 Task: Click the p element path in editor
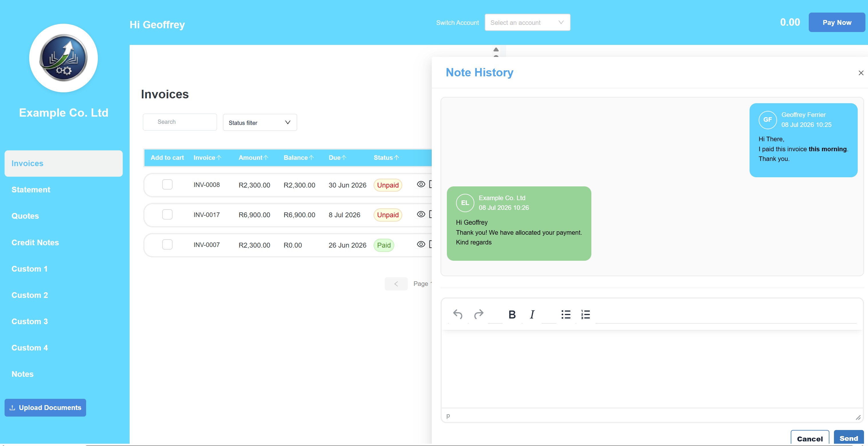(448, 416)
